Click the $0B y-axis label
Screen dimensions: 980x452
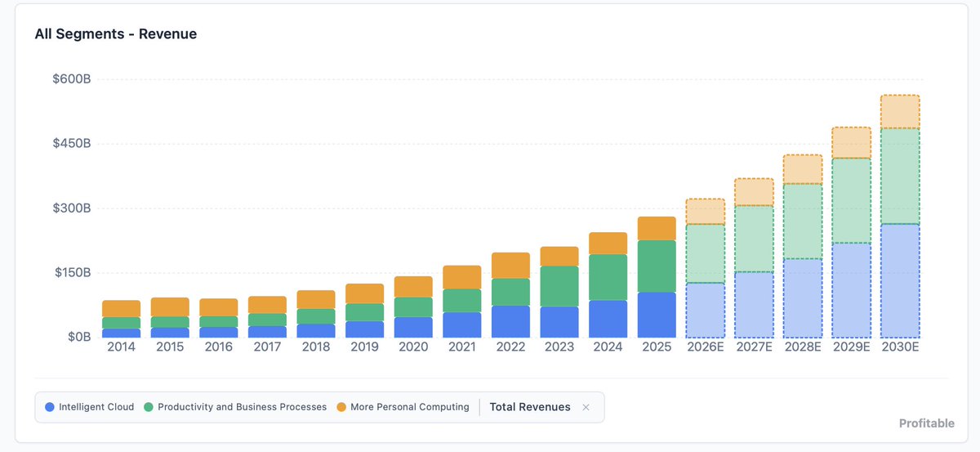(x=78, y=337)
